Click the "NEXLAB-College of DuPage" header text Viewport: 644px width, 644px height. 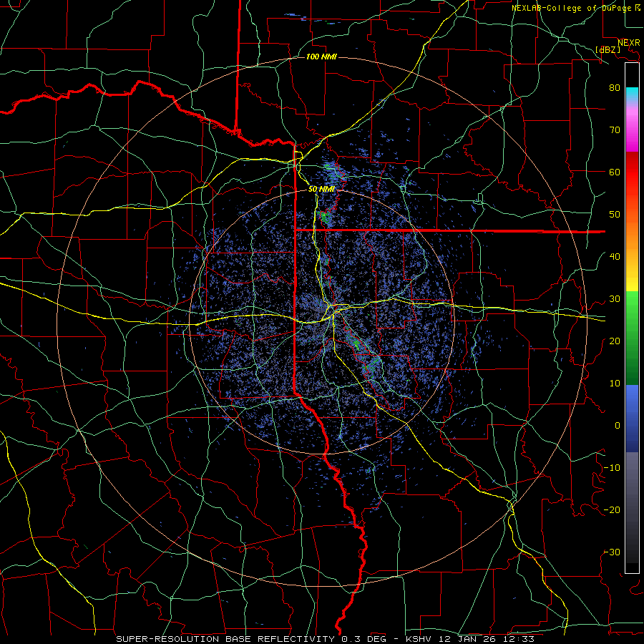click(570, 8)
